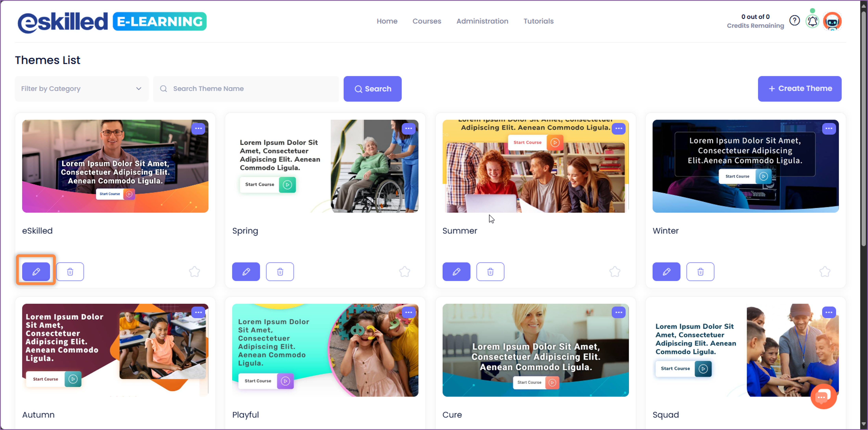Image resolution: width=868 pixels, height=430 pixels.
Task: Toggle favorite star on eSkilled theme
Action: click(x=194, y=272)
